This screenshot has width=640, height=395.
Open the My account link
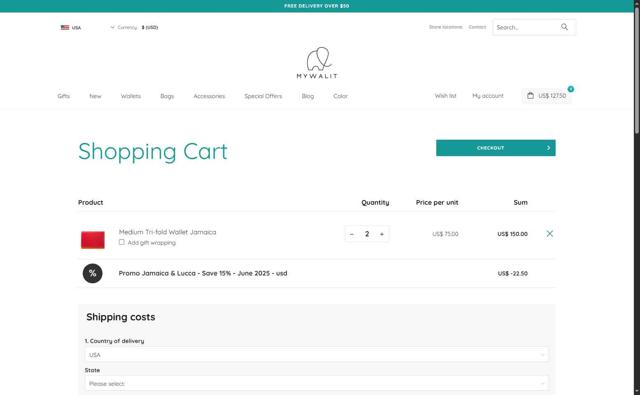click(x=488, y=96)
